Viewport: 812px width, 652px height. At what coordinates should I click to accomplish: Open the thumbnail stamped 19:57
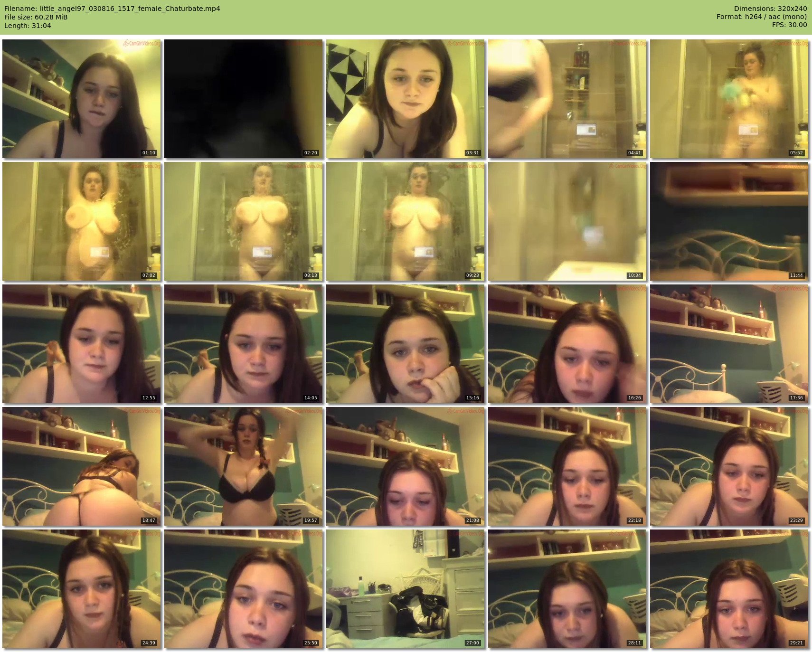coord(244,466)
